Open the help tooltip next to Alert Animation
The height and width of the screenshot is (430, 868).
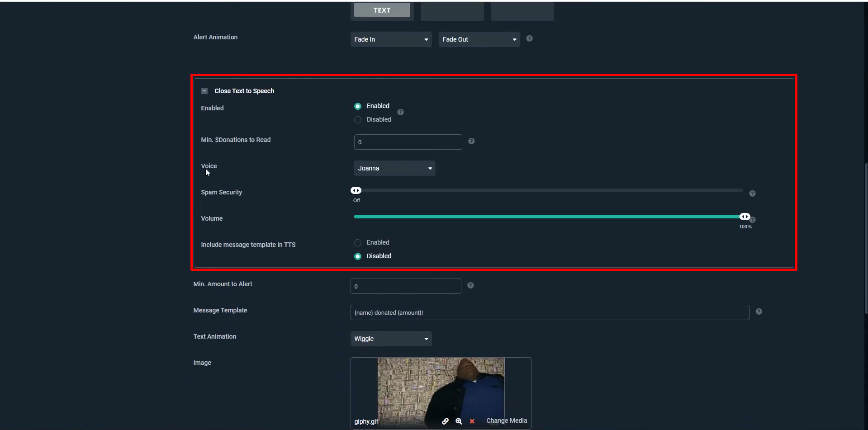click(x=530, y=39)
